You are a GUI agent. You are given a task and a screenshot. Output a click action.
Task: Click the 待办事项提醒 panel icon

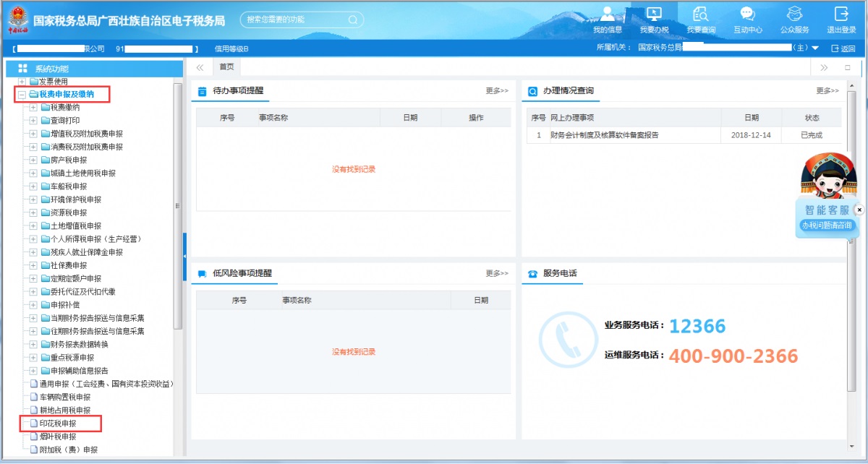coord(202,92)
